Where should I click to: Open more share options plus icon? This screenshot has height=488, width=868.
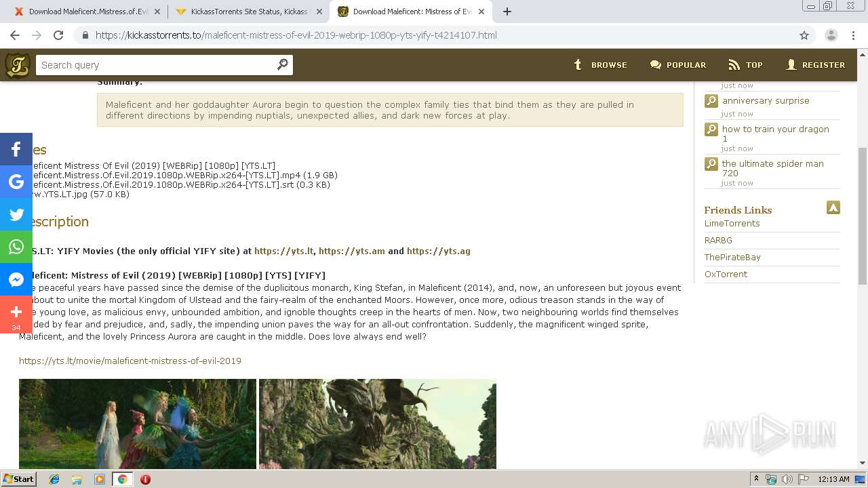(x=16, y=314)
